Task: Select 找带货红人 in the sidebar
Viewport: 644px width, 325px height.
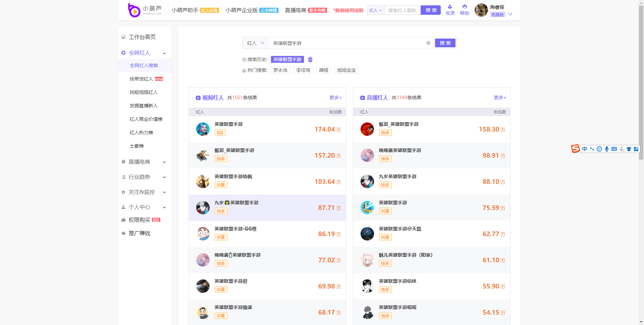Action: pos(141,79)
